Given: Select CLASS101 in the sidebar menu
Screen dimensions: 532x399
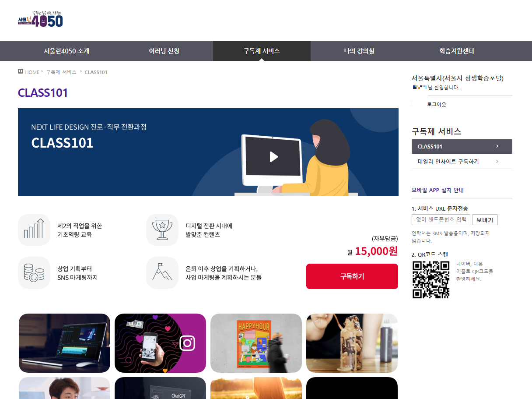Looking at the screenshot, I should 462,146.
